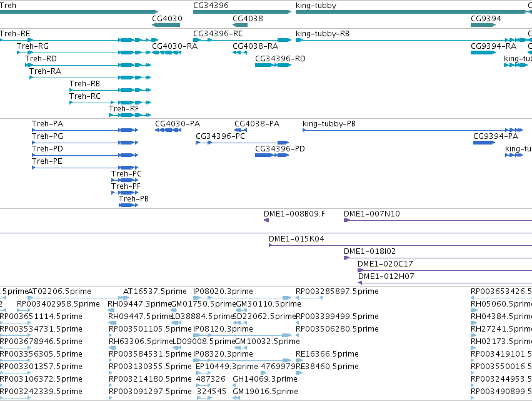The width and height of the screenshot is (532, 401).
Task: Click protein label Treh-PG
Action: [x=48, y=136]
